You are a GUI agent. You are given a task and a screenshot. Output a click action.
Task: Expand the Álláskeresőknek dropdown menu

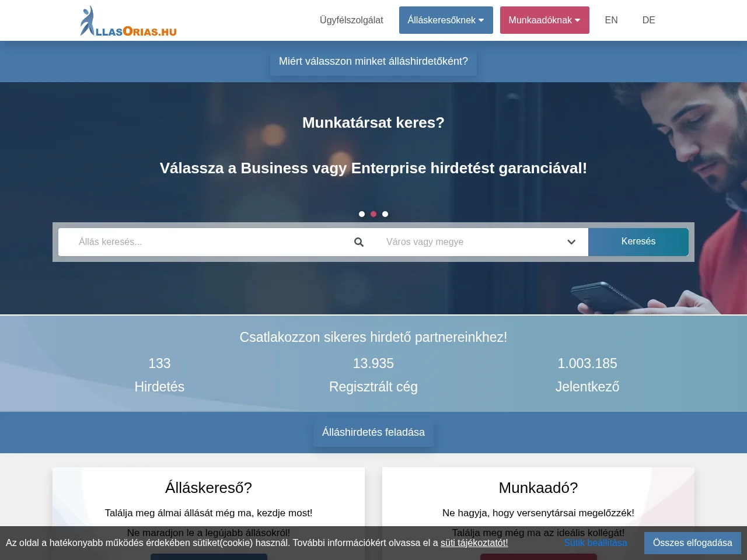pyautogui.click(x=446, y=20)
